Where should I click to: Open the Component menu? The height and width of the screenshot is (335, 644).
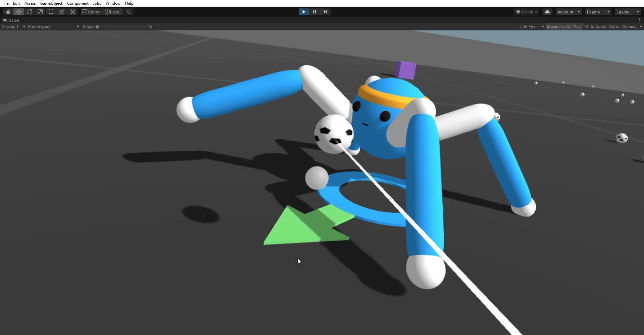(78, 3)
